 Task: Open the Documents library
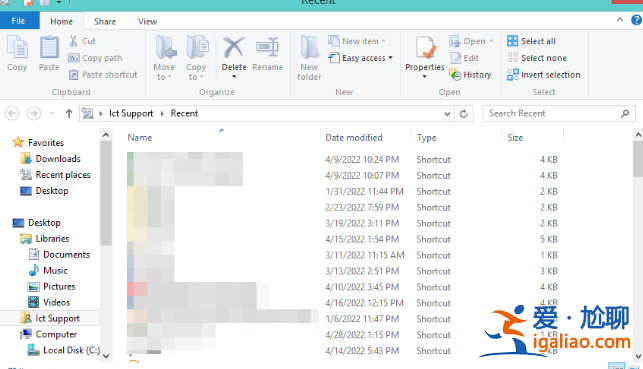pos(59,254)
